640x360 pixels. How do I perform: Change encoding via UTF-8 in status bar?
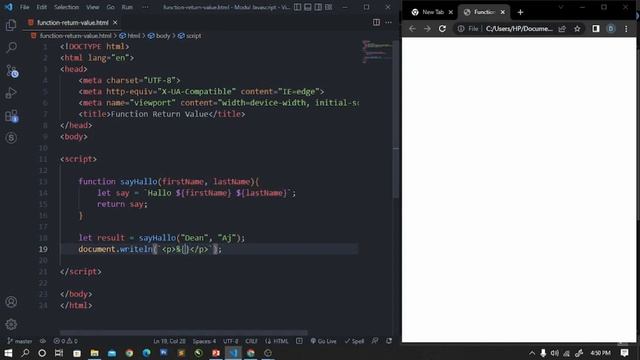coord(231,341)
